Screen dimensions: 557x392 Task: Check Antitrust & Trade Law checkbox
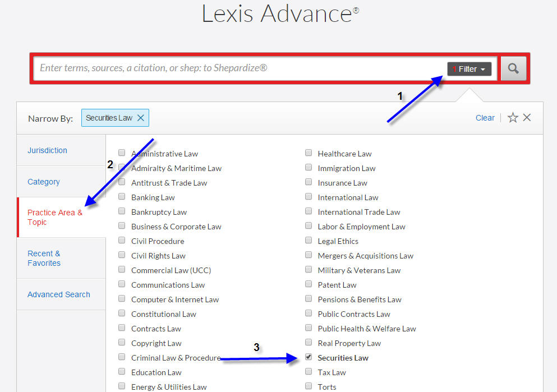122,182
